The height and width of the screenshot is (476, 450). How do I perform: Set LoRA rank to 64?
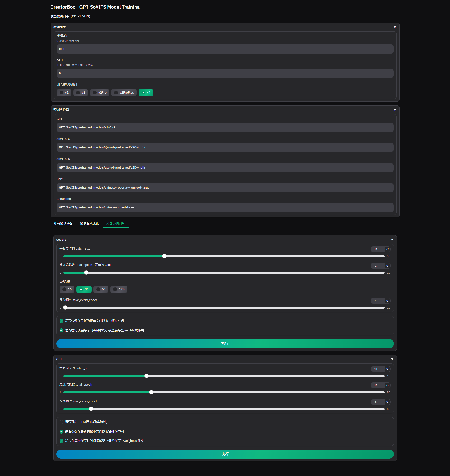coord(101,289)
